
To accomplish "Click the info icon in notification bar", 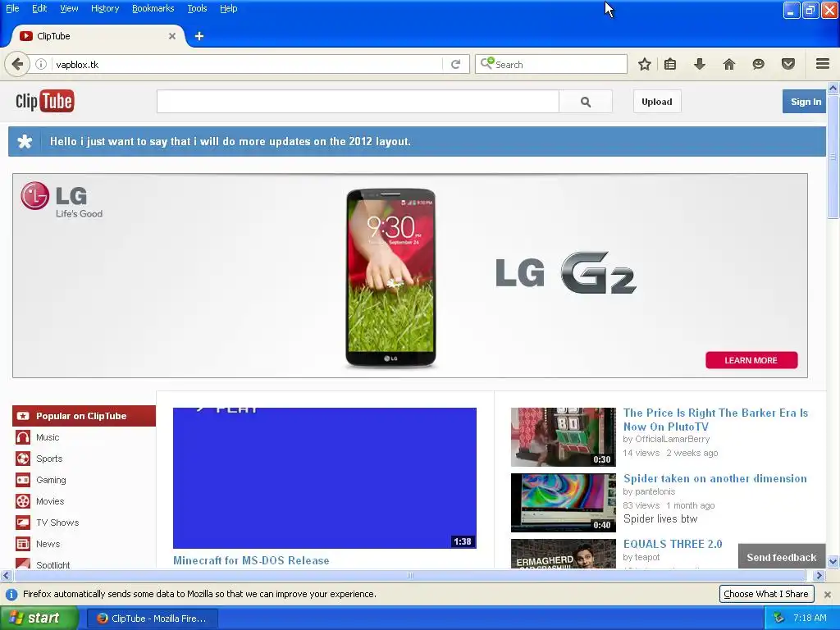I will (x=11, y=594).
